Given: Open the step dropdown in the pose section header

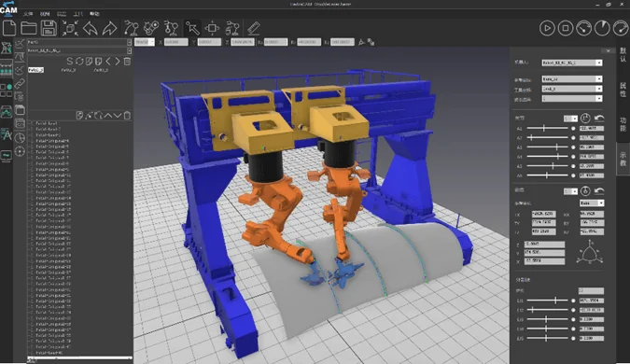Looking at the screenshot, I should coord(570,191).
